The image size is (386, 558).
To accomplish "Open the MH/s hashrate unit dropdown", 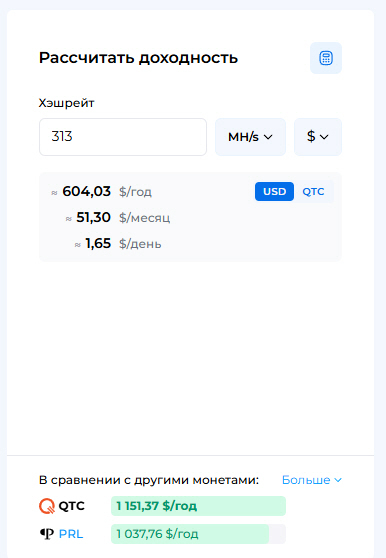I will [250, 137].
